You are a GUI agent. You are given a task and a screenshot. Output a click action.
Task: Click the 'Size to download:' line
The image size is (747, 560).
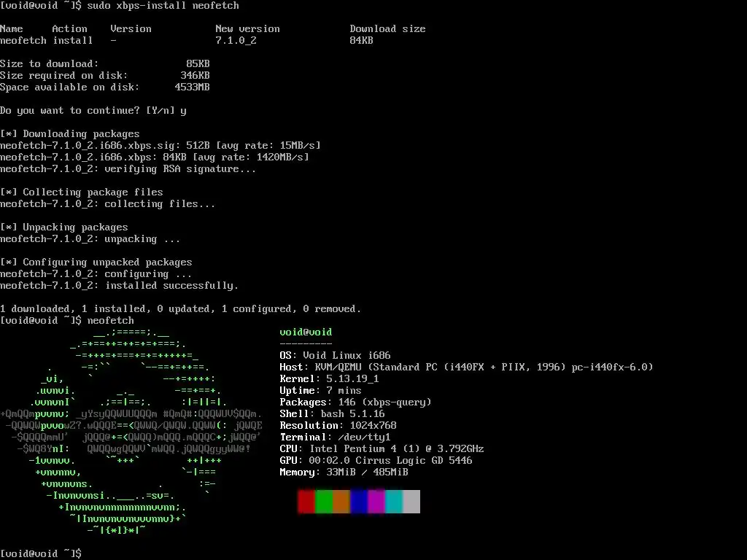(x=105, y=64)
